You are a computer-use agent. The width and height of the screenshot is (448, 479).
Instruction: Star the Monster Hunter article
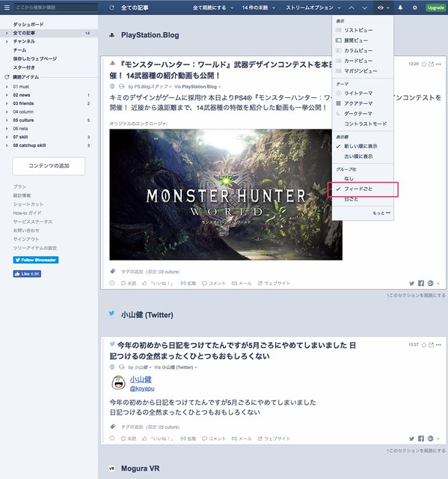point(424,64)
